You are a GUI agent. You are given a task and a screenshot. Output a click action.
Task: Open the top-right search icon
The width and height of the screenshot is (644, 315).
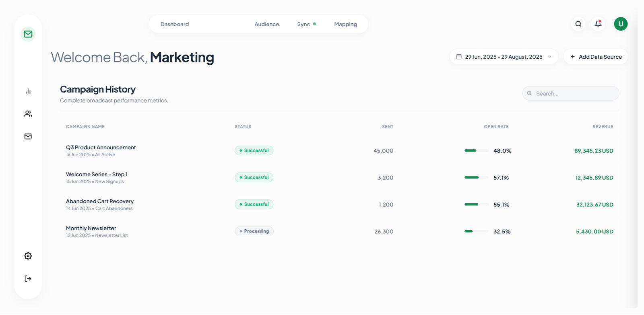pyautogui.click(x=578, y=24)
